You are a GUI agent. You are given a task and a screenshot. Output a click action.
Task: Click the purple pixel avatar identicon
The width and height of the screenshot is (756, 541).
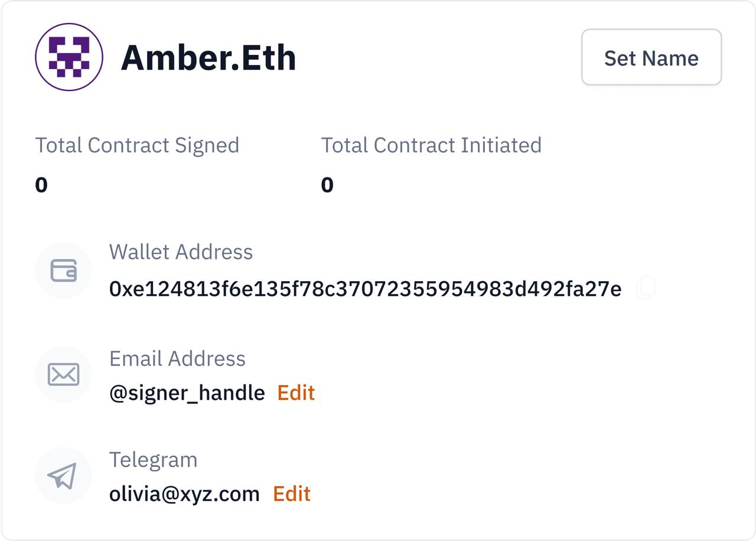(x=69, y=57)
